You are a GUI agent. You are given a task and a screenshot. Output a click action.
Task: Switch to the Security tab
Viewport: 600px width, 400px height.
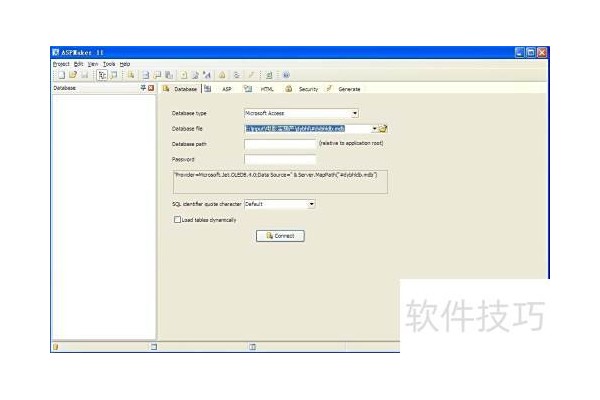pos(308,89)
